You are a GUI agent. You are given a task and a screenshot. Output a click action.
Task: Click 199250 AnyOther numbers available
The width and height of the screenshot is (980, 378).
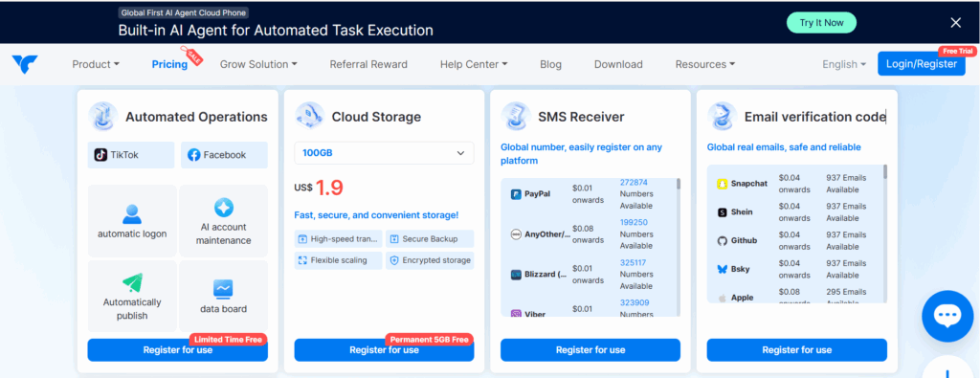635,233
